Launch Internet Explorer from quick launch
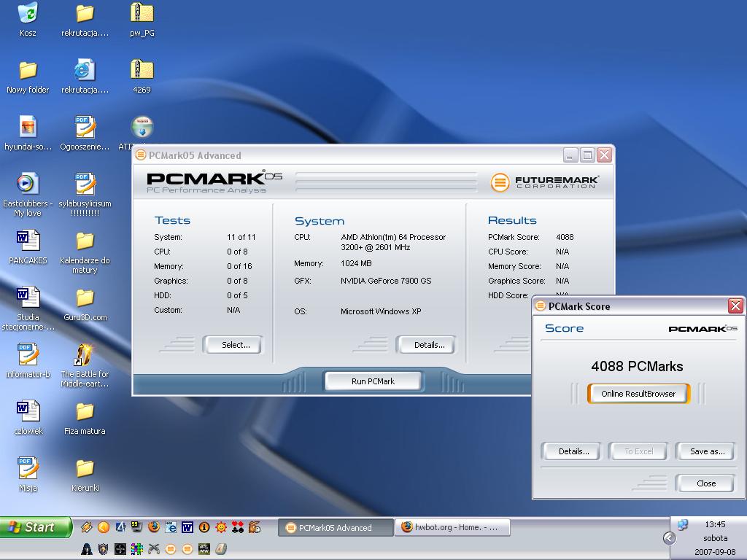The image size is (747, 560). point(171,527)
